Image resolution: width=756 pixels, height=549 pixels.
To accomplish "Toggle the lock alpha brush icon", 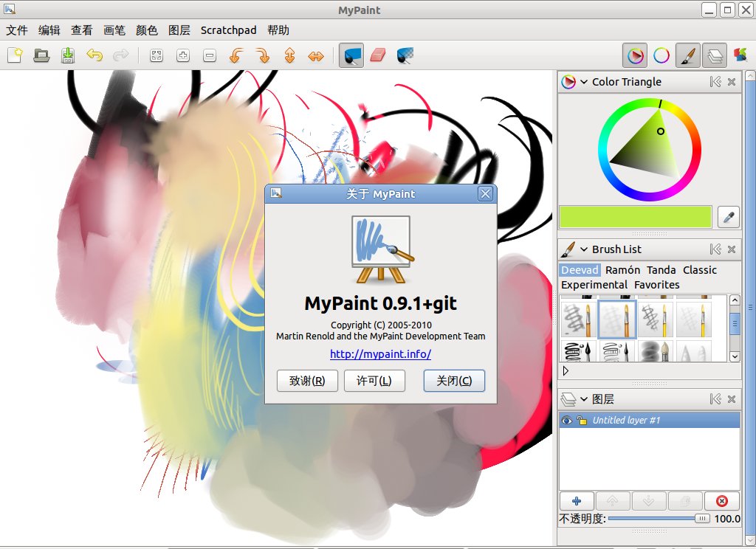I will (x=405, y=55).
